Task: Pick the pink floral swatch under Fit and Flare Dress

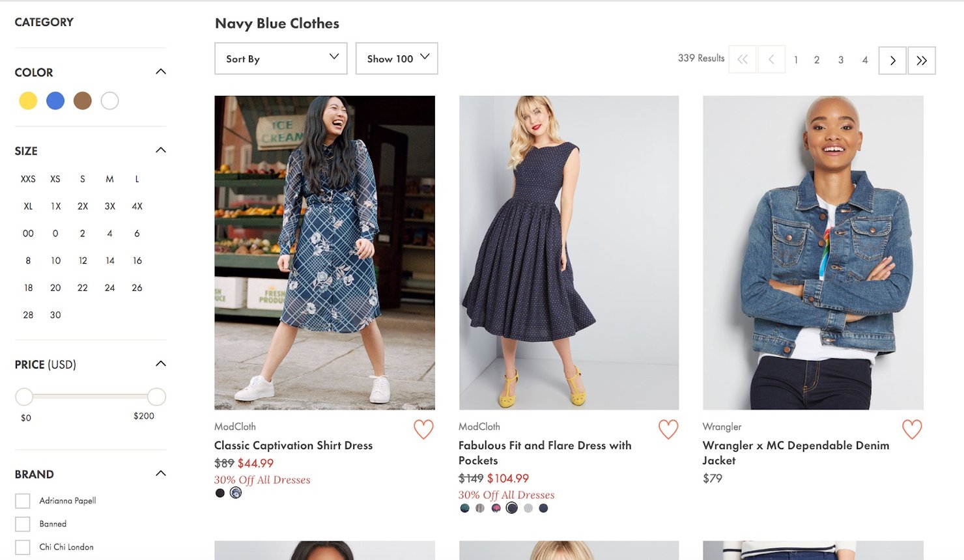Action: [x=494, y=507]
